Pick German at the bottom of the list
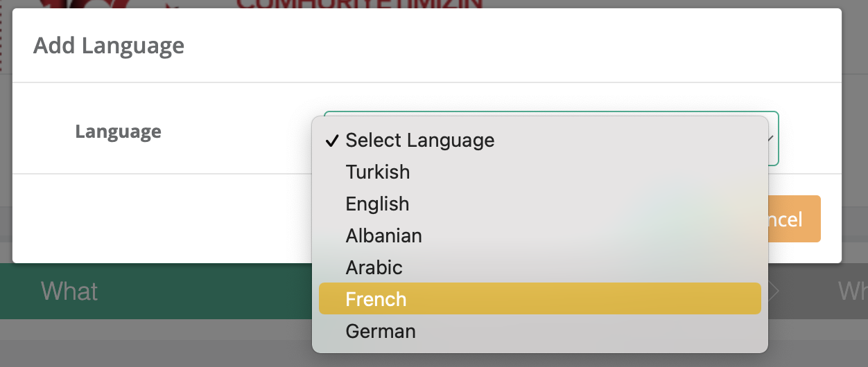 point(381,331)
